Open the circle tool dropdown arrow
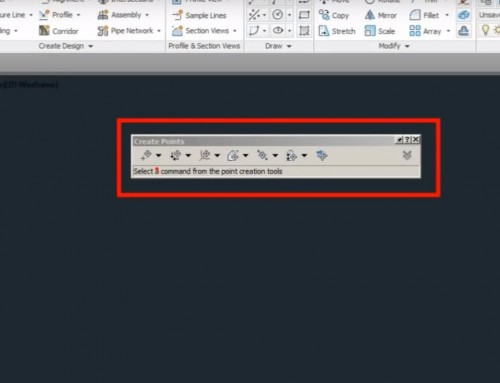This screenshot has width=500, height=383. 289,15
